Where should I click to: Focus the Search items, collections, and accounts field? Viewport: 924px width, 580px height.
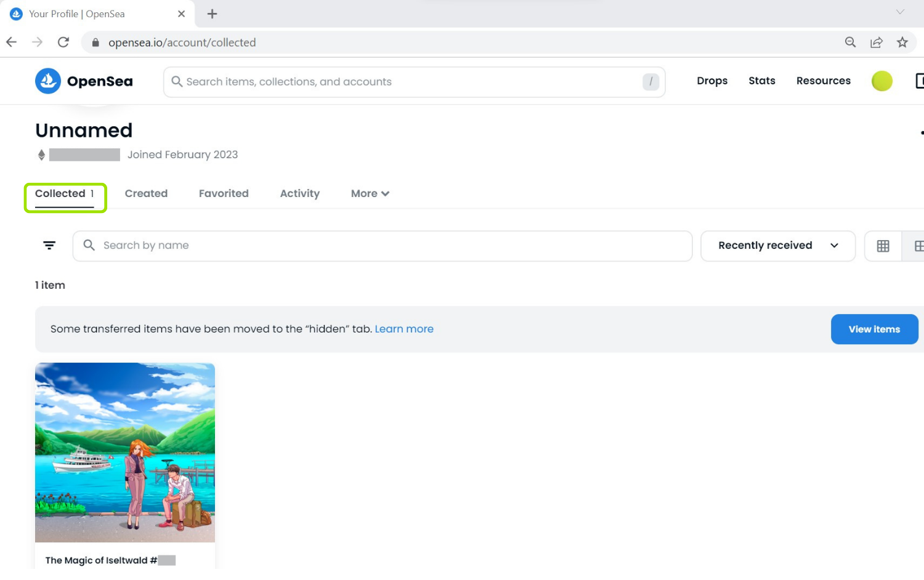click(x=414, y=82)
